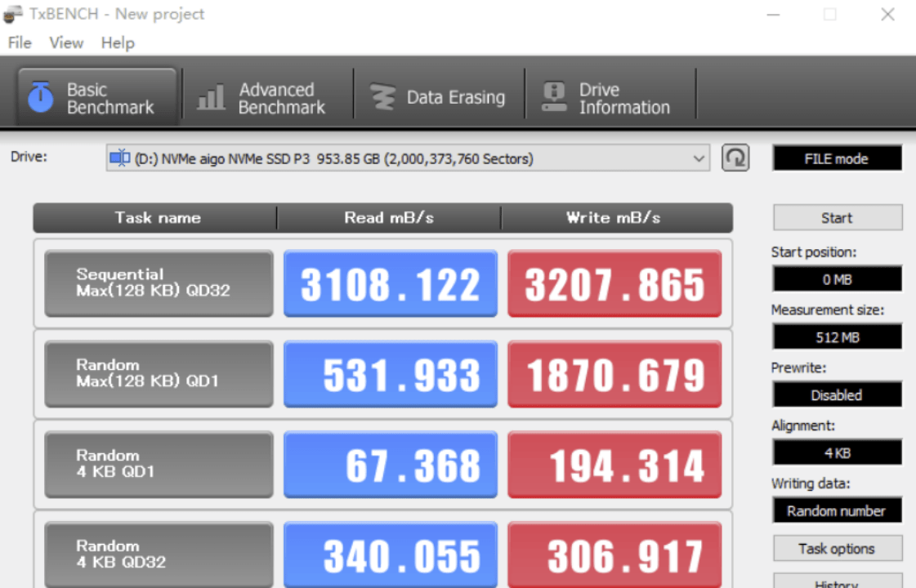Viewport: 916px width, 588px height.
Task: Change the Prewrite Disabled setting
Action: pyautogui.click(x=837, y=394)
